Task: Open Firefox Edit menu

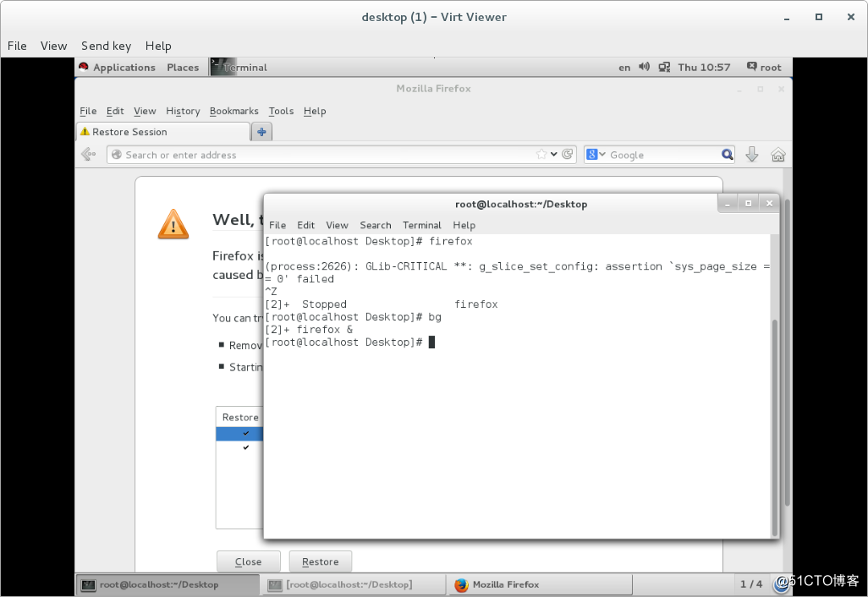Action: coord(115,112)
